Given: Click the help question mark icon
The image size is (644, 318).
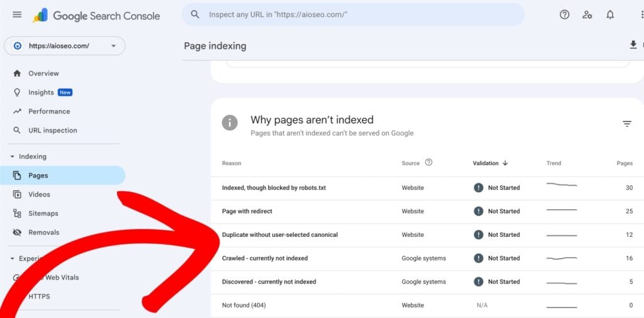Looking at the screenshot, I should tap(564, 14).
